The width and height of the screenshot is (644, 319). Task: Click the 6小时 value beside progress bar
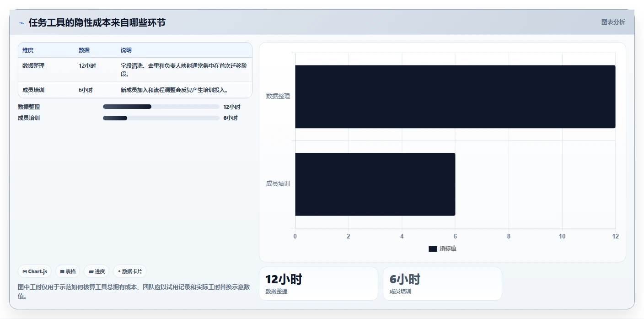tap(230, 118)
